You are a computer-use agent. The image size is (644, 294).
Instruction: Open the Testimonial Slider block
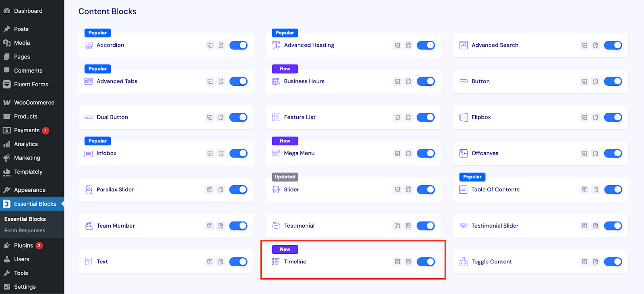click(x=495, y=226)
